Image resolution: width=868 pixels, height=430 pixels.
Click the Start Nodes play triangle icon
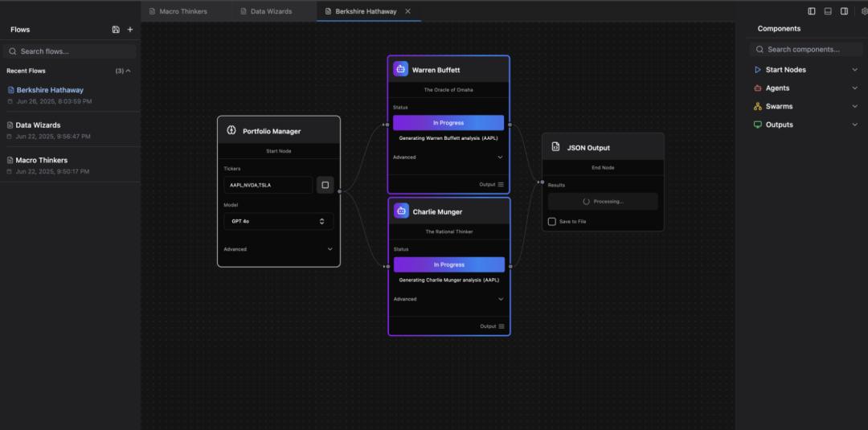coord(757,70)
